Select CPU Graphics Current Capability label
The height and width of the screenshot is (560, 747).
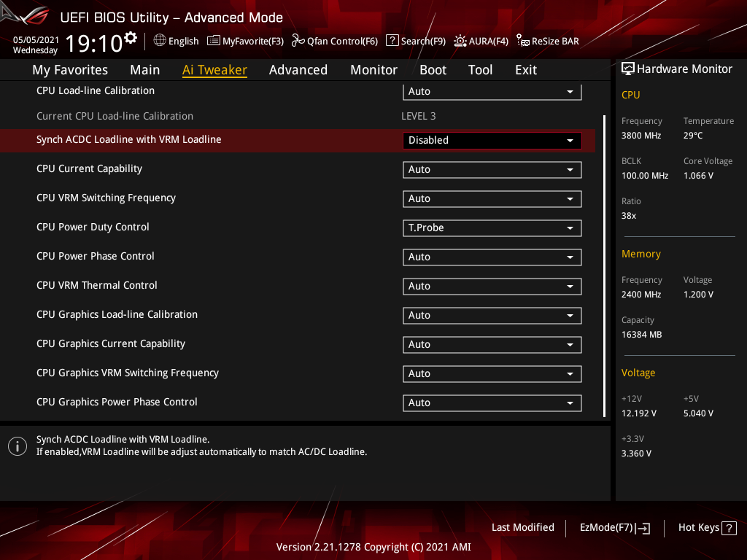click(x=111, y=344)
